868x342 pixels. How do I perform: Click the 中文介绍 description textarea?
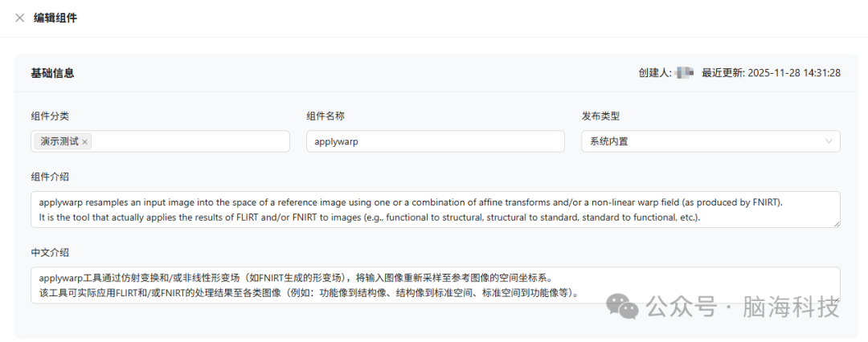point(436,285)
